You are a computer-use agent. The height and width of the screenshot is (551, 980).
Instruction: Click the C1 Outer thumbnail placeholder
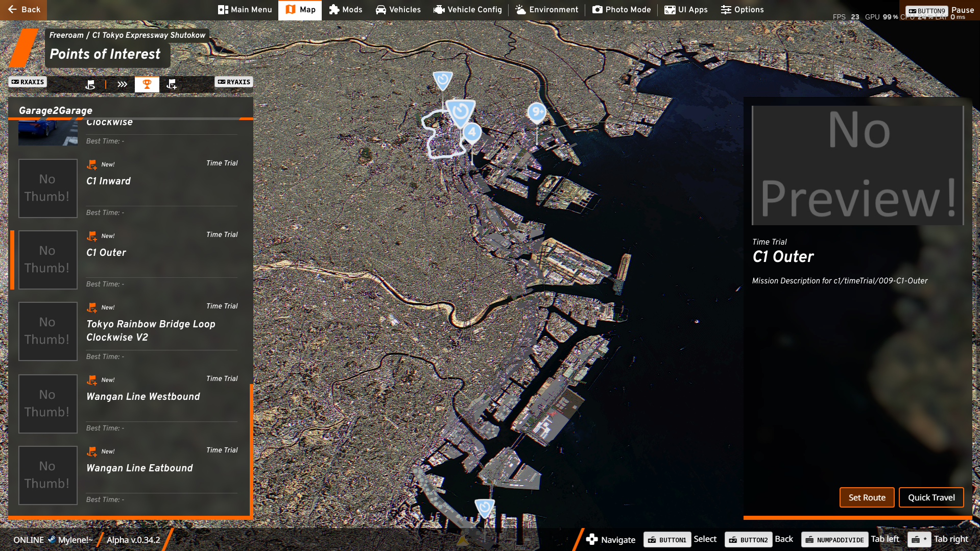(x=48, y=260)
